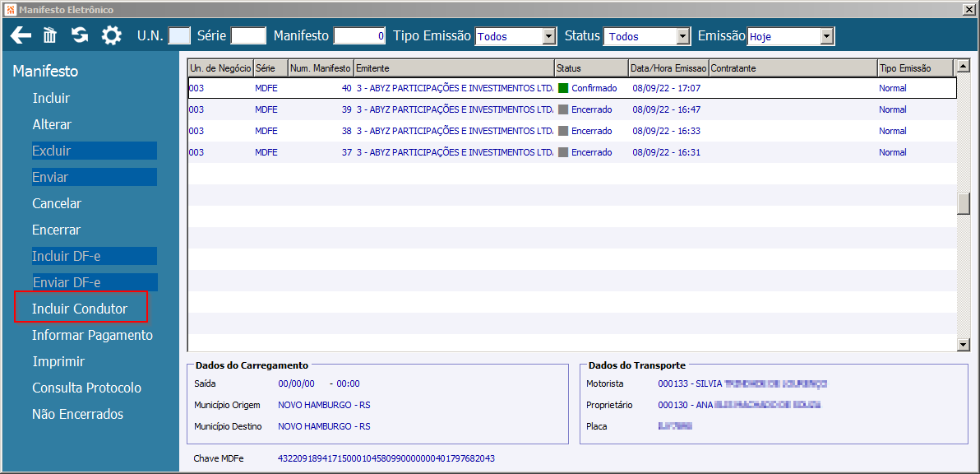Sort by Data/Hora Emissao column header
Image resolution: width=980 pixels, height=474 pixels.
tap(668, 67)
